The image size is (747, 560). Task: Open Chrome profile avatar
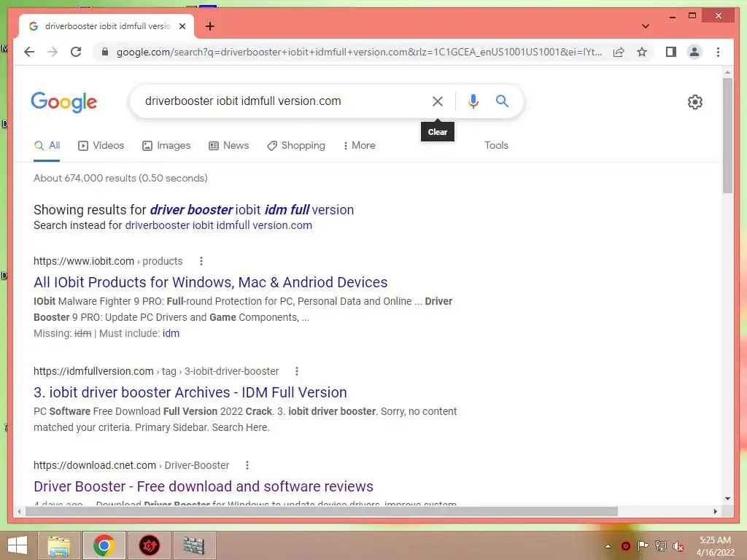point(694,52)
